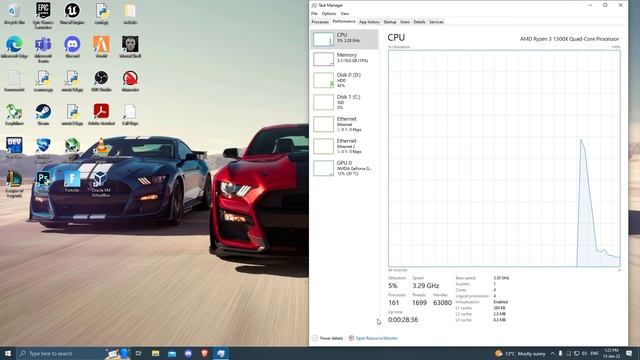640x360 pixels.
Task: Open Discord from the taskbar
Action: click(x=188, y=353)
